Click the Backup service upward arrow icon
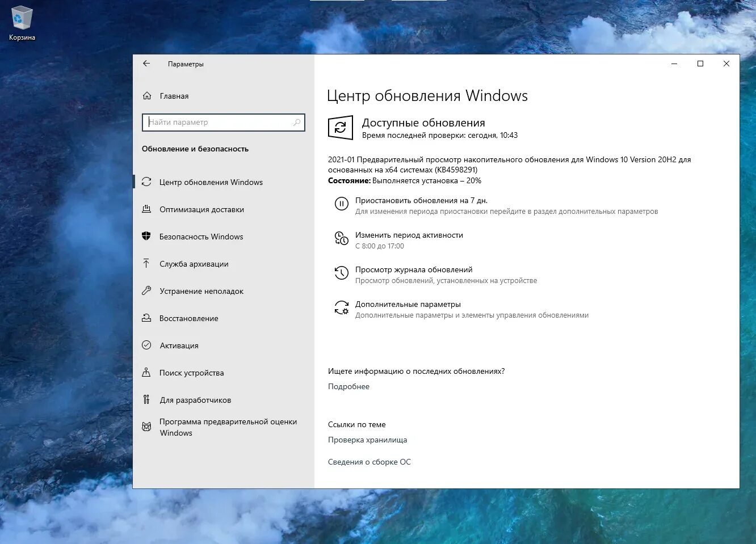 click(146, 264)
